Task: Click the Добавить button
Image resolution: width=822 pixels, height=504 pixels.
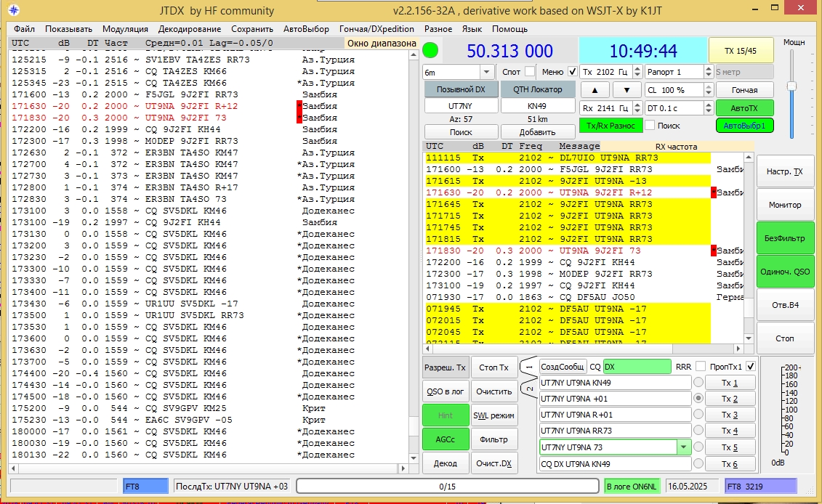Action: click(537, 132)
